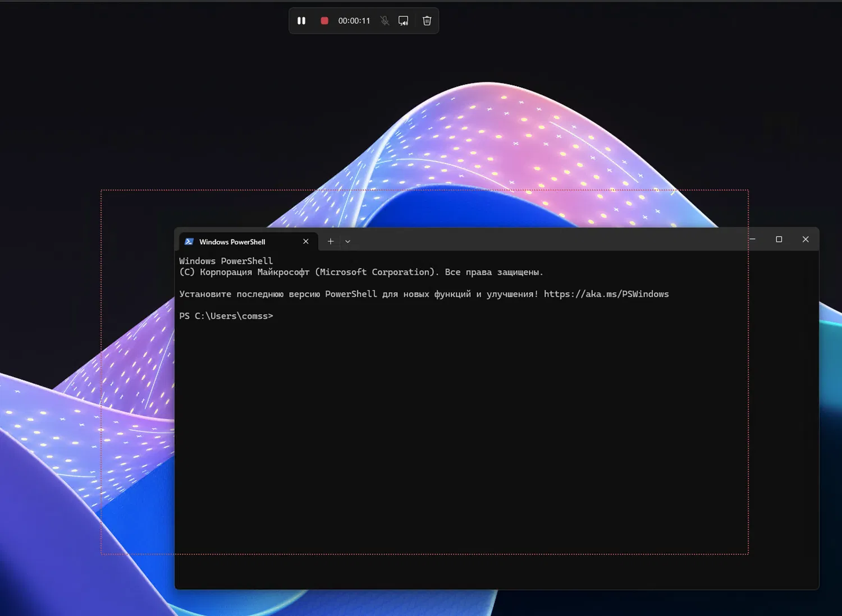Click the PowerShell icon on the tab
The image size is (842, 616).
189,242
